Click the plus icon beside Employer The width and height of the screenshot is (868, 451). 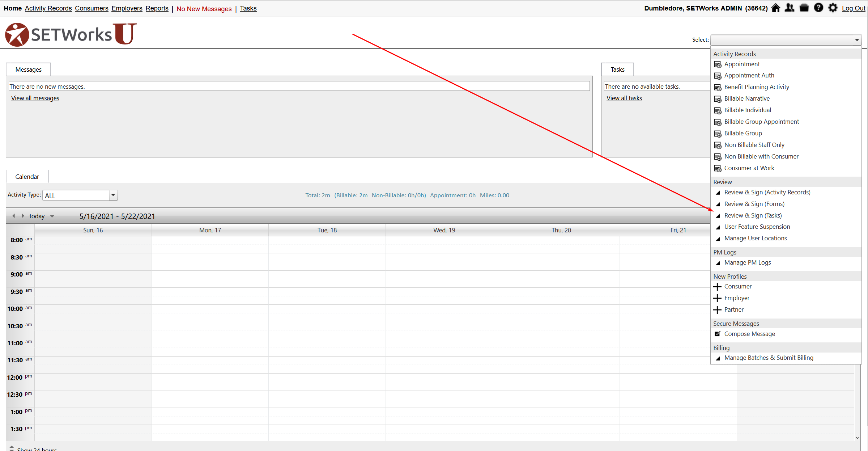[718, 298]
